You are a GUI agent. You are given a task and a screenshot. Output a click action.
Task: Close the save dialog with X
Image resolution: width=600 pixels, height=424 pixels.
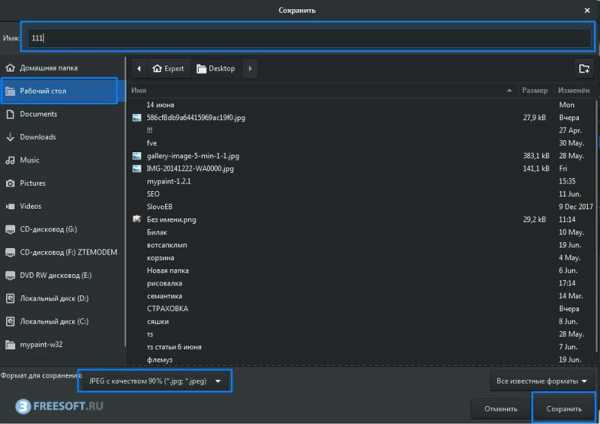click(587, 11)
